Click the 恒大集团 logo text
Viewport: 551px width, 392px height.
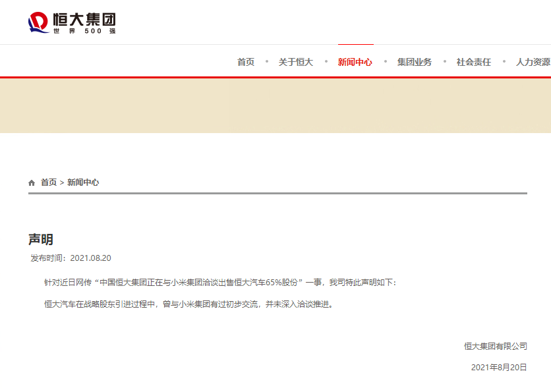[x=84, y=19]
